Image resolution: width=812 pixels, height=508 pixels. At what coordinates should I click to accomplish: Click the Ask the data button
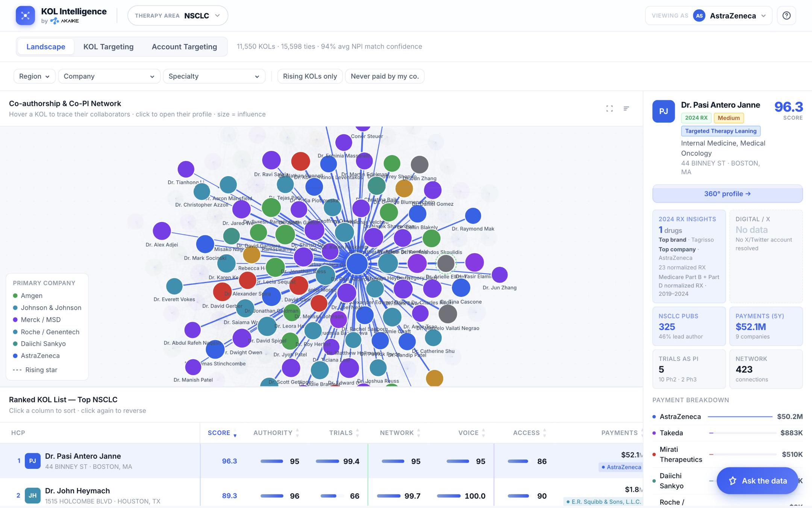point(757,481)
